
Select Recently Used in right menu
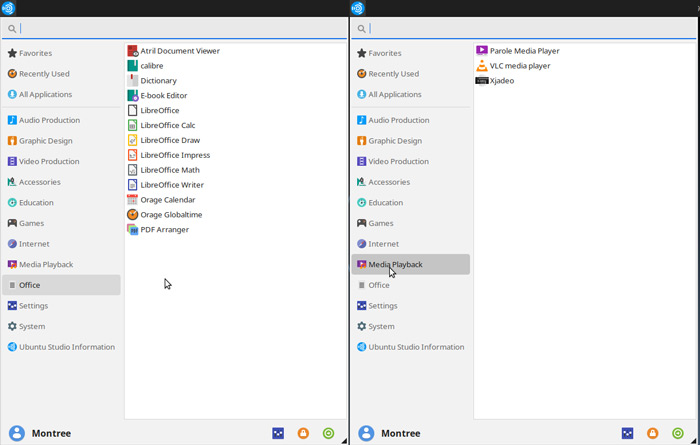point(411,74)
